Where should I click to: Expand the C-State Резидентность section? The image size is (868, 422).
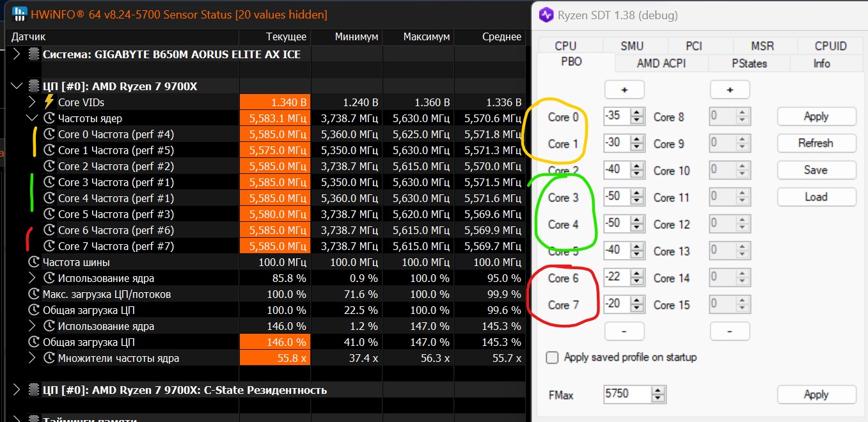point(17,390)
